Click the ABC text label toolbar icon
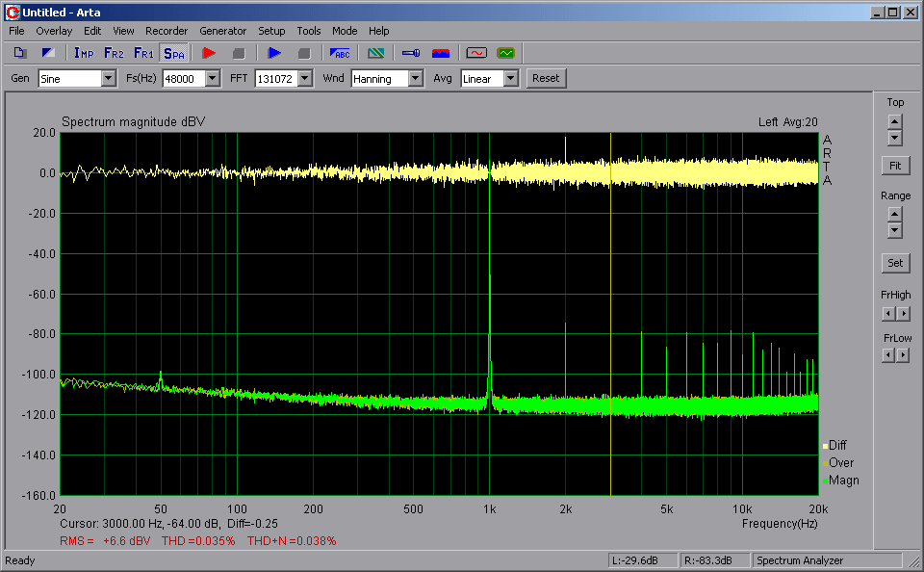 click(340, 53)
